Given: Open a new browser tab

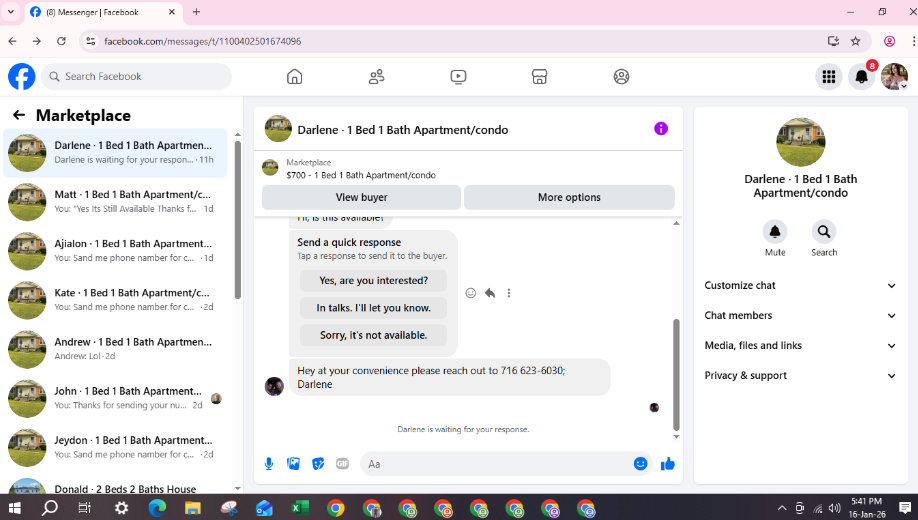Looking at the screenshot, I should point(196,12).
